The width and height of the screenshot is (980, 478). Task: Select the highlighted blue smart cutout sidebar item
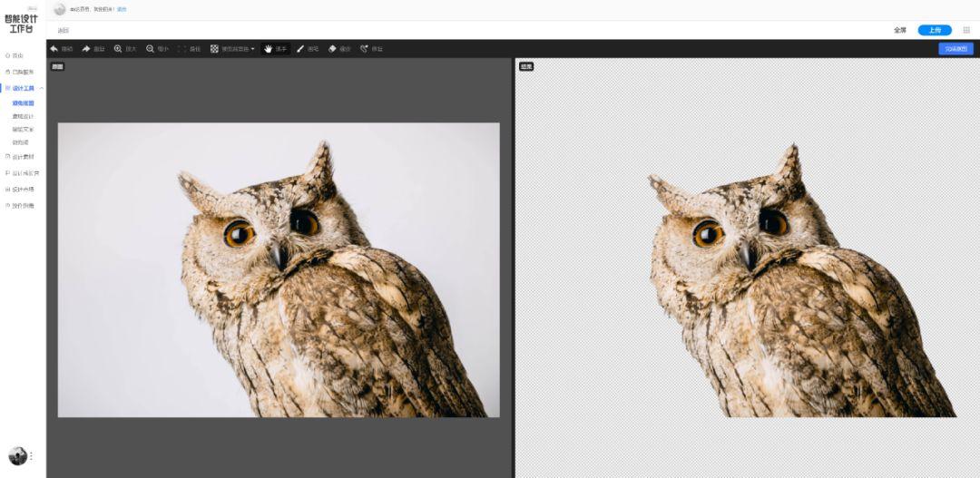tap(23, 103)
